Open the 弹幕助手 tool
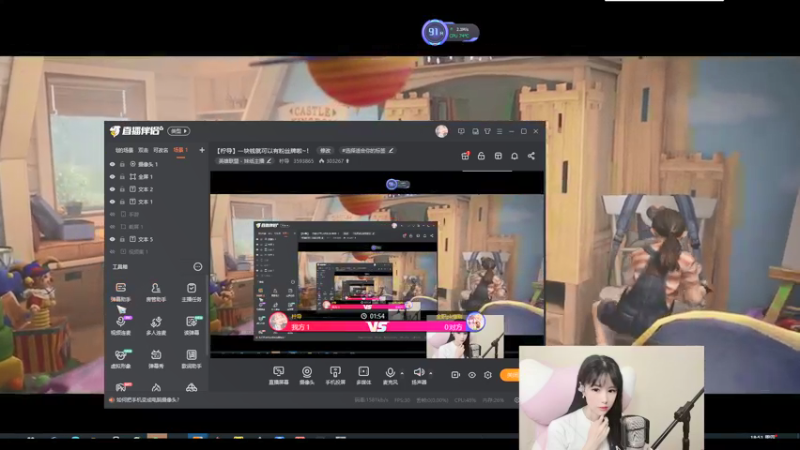 pos(120,292)
